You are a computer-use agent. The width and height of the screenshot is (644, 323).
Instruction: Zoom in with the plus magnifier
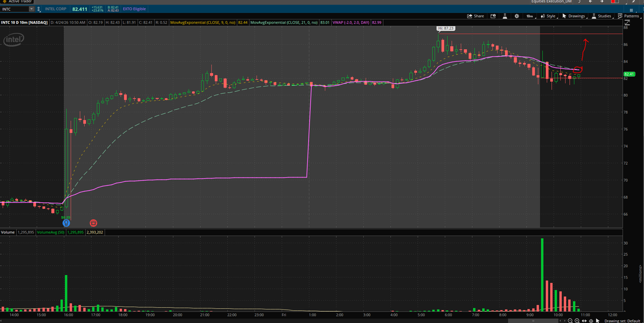(x=577, y=320)
